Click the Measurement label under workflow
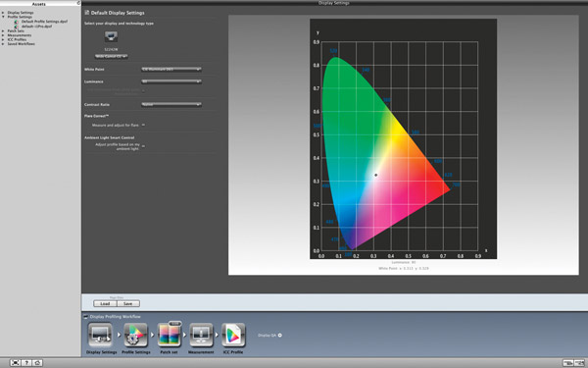 [x=201, y=352]
